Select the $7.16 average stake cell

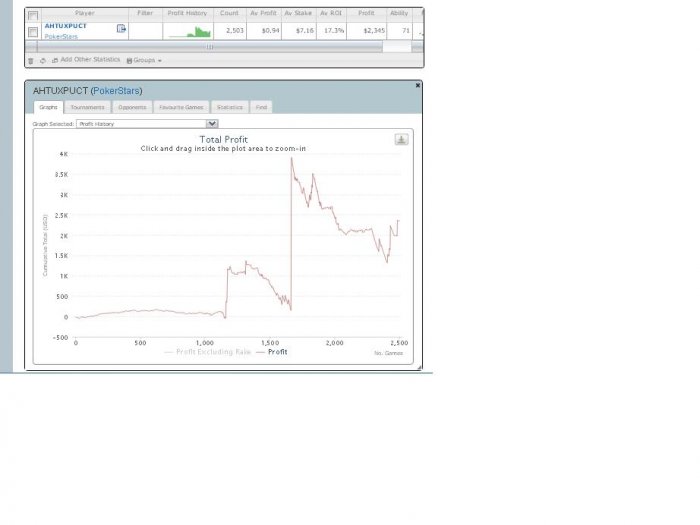pyautogui.click(x=298, y=31)
